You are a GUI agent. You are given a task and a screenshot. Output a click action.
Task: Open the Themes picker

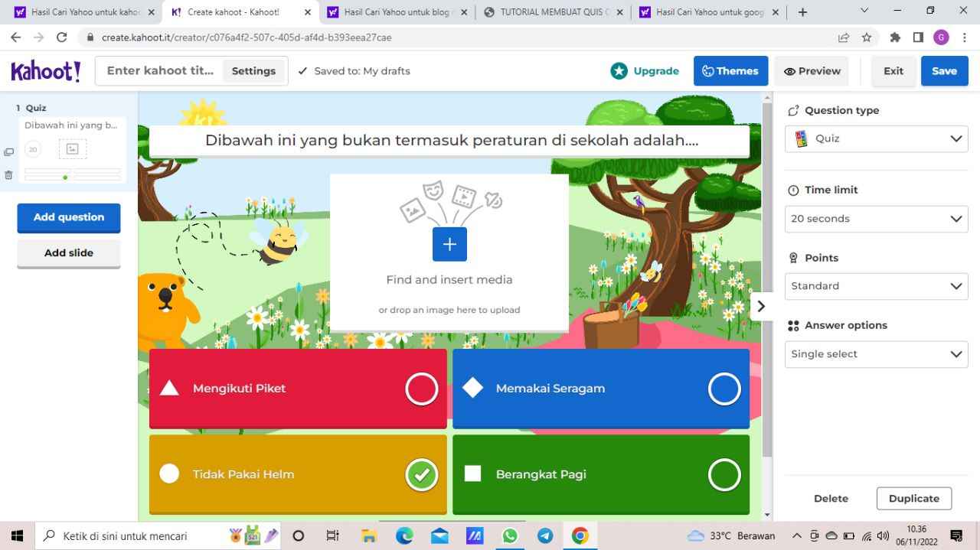pyautogui.click(x=730, y=71)
